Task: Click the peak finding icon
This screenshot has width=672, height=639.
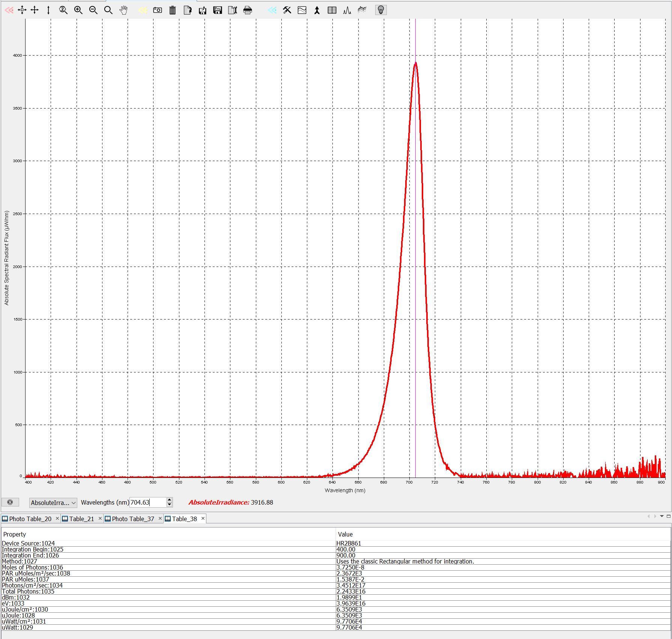Action: [x=347, y=10]
